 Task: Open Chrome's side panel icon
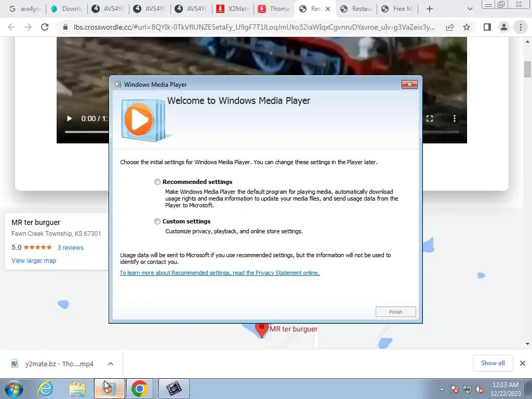pyautogui.click(x=487, y=27)
